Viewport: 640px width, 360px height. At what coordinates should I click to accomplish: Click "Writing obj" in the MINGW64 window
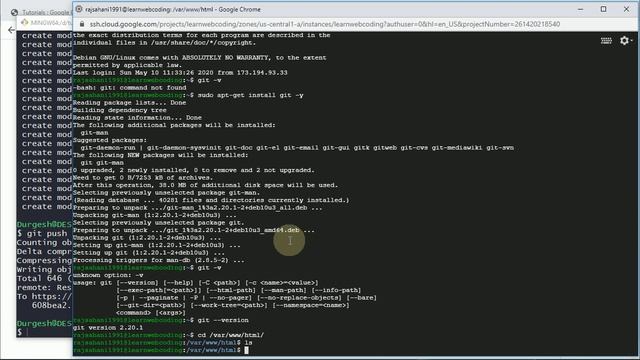point(44,269)
